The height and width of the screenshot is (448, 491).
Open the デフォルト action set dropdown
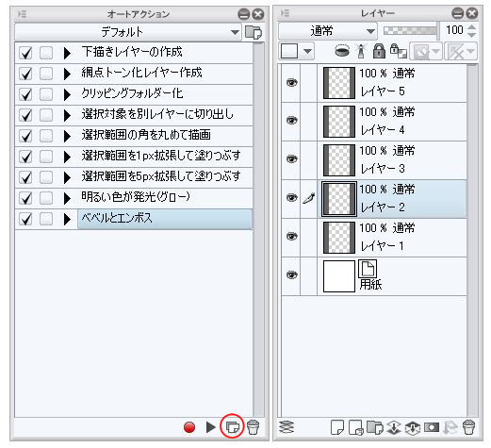(x=128, y=32)
